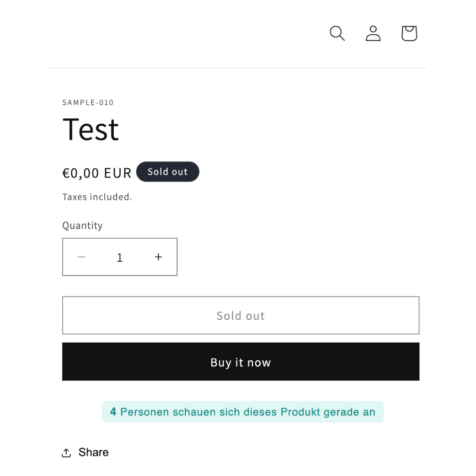Viewport: 476px width, 476px height.
Task: Click the Share text label
Action: (x=93, y=452)
